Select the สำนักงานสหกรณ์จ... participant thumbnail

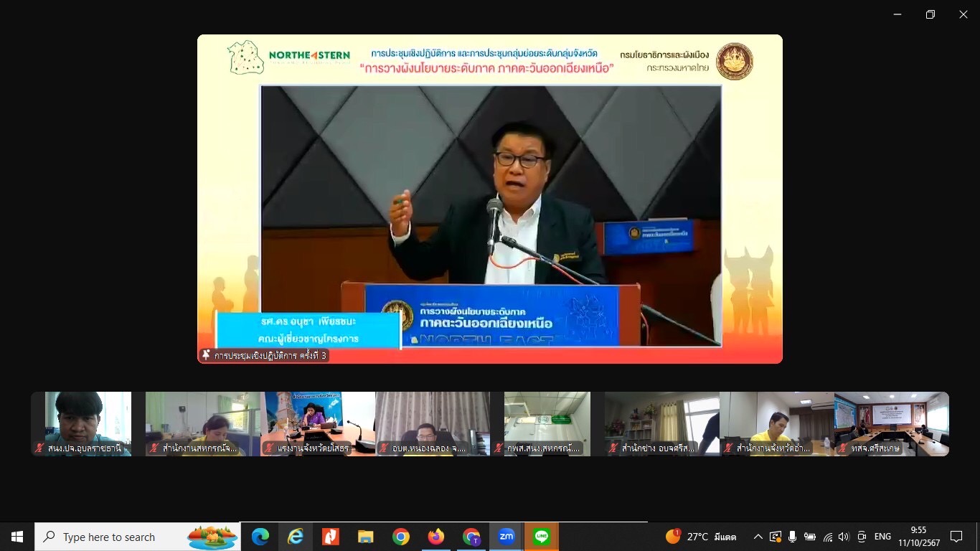coord(203,424)
